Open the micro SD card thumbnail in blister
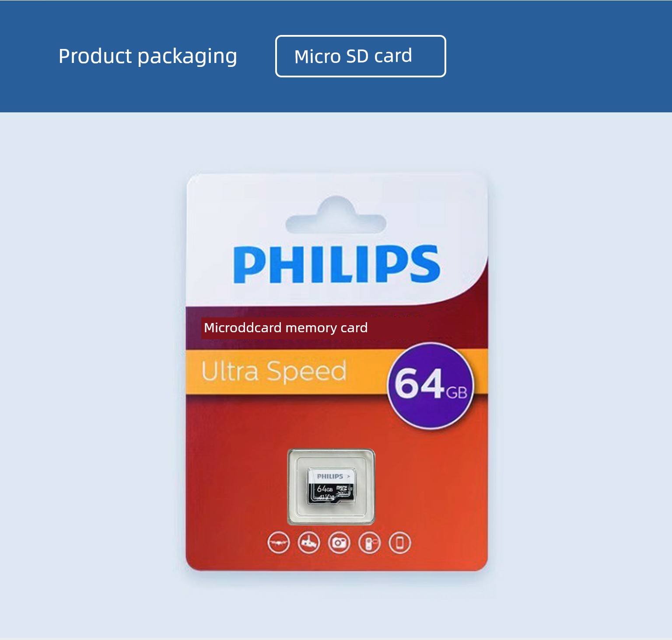 tap(331, 487)
